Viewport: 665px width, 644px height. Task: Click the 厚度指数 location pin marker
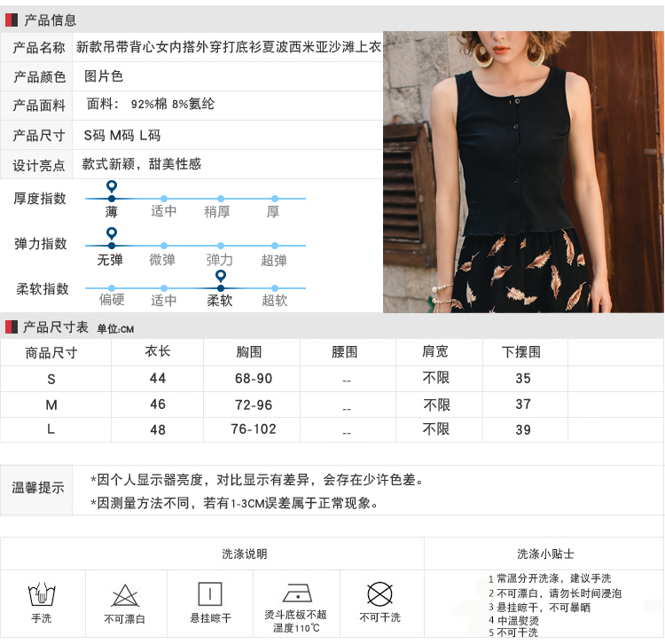click(112, 186)
